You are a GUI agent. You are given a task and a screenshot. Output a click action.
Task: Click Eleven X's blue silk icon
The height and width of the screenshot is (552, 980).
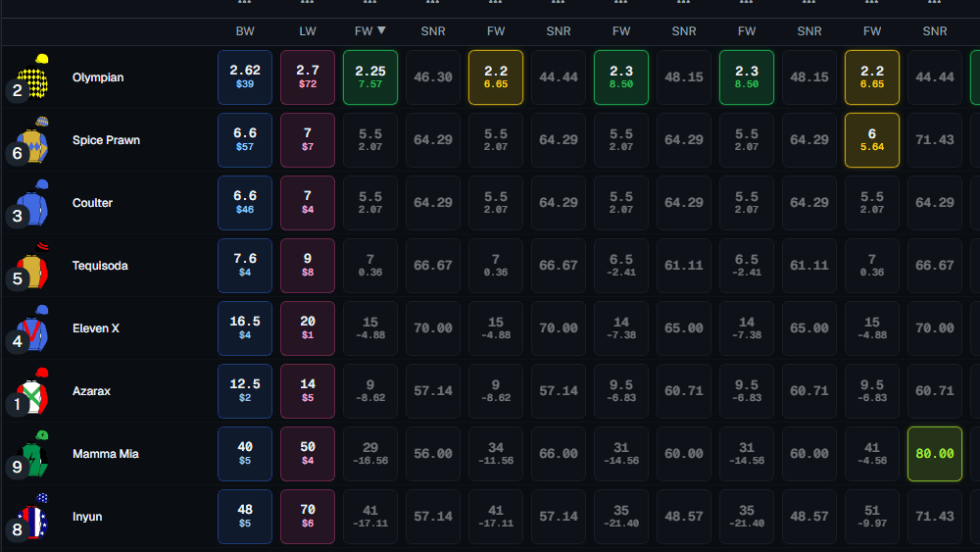pos(34,328)
